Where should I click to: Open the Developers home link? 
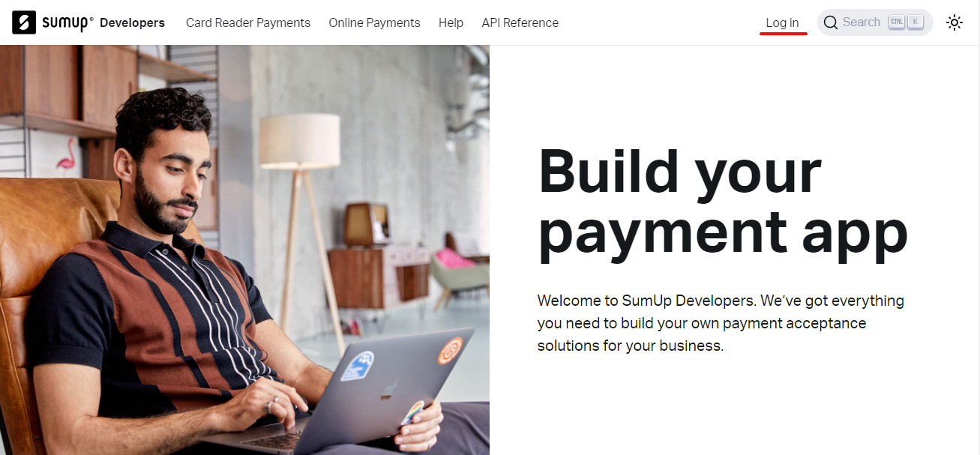coord(132,22)
